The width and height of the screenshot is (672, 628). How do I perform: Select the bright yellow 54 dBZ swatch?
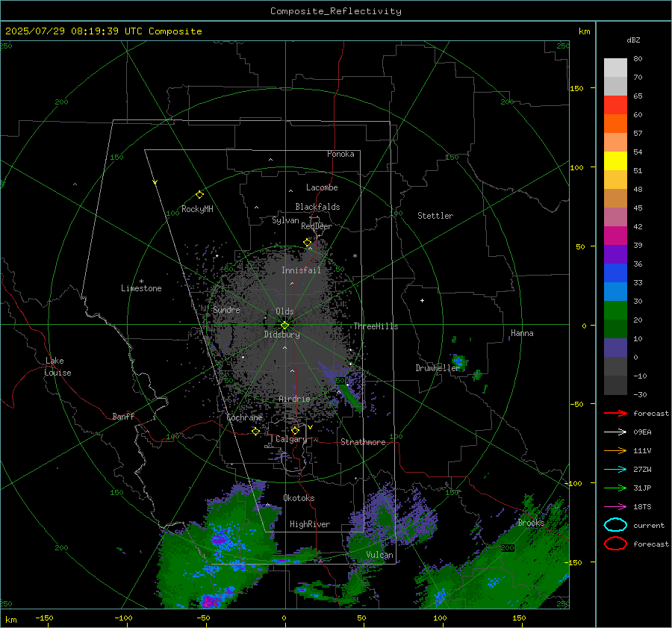point(615,161)
